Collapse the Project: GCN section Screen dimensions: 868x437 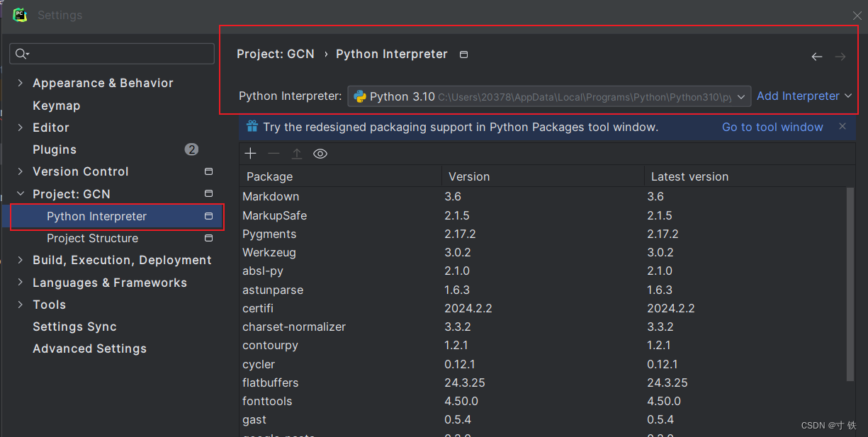click(20, 193)
